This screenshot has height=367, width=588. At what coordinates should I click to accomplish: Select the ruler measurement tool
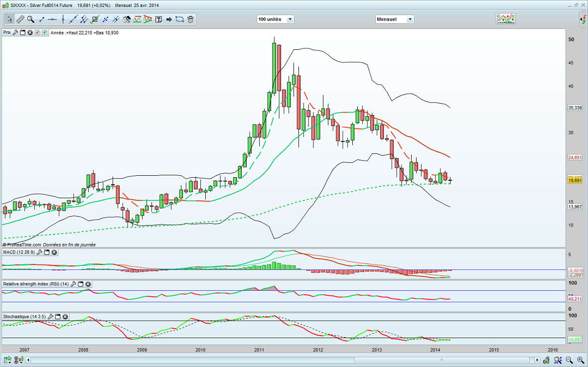[x=20, y=19]
